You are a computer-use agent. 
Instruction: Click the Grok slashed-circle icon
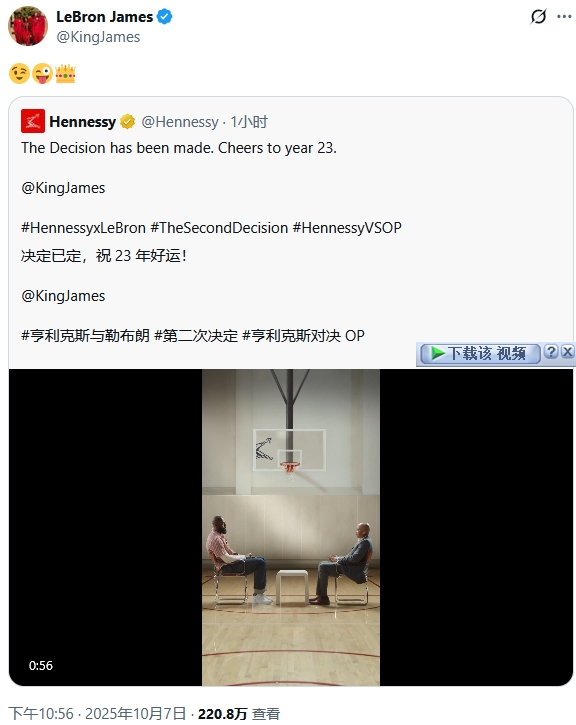[539, 17]
